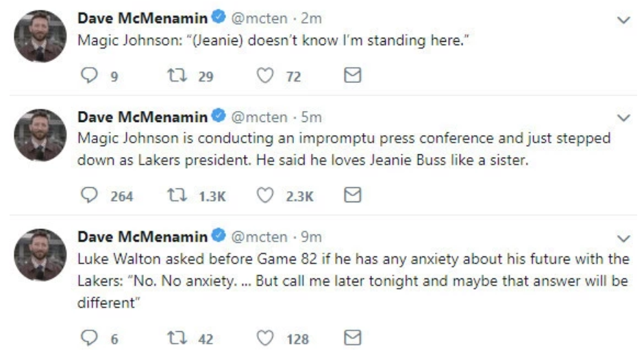Open Dave McMenamin's profile from the top tweet
Screen dimensions: 644x351
142,20
